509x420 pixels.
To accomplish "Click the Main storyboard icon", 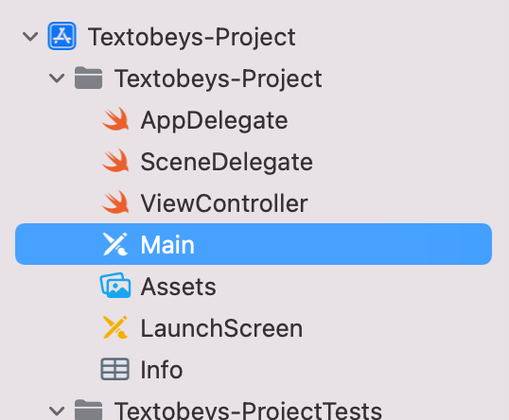I will click(x=115, y=244).
